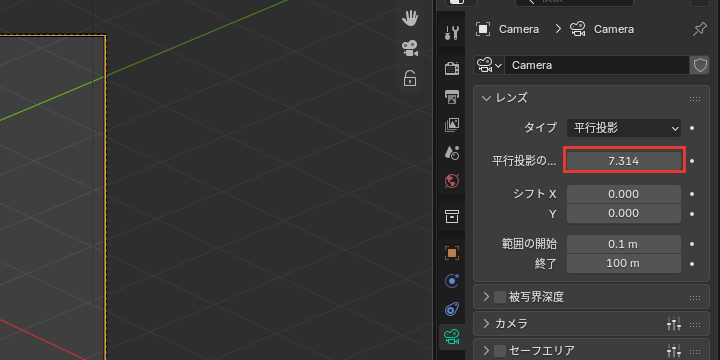
Task: Click the Camera object name in breadcrumb
Action: 519,29
